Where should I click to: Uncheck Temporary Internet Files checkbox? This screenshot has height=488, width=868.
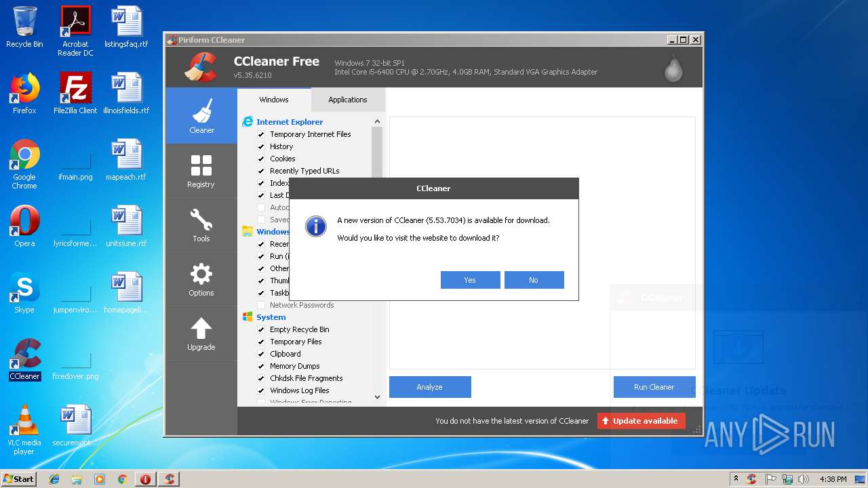coord(261,134)
